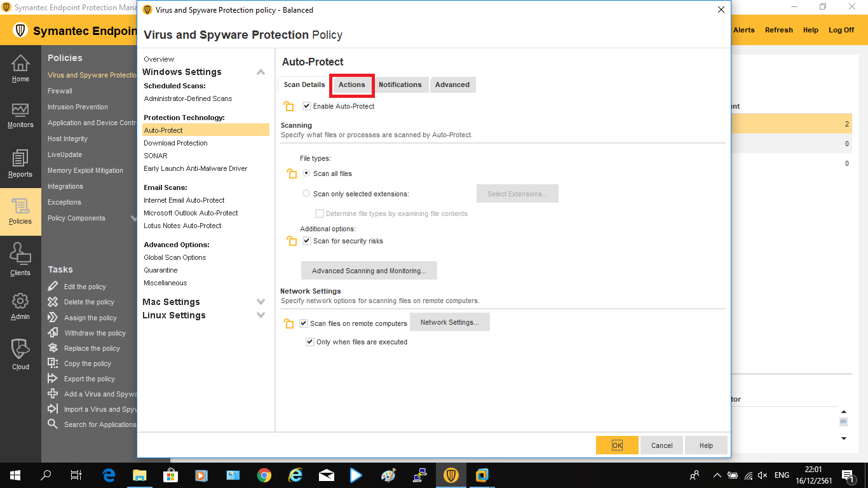Open the Cloud sidebar icon

pos(20,354)
